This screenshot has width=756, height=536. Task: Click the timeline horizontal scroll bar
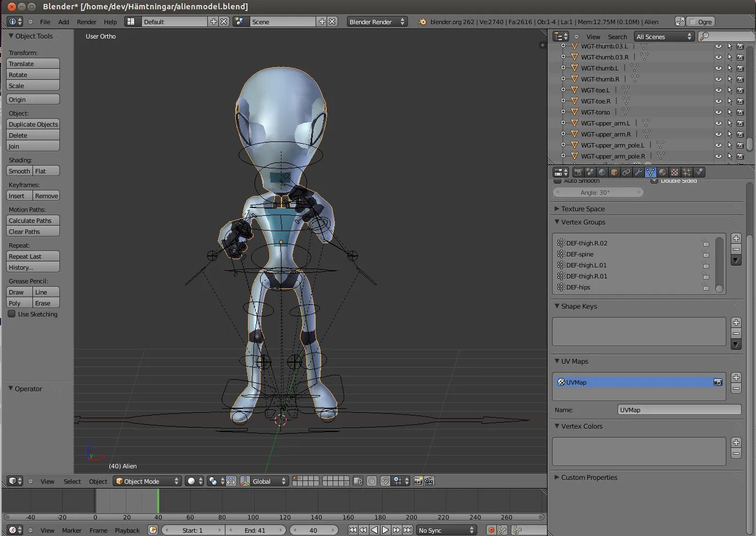[x=274, y=517]
